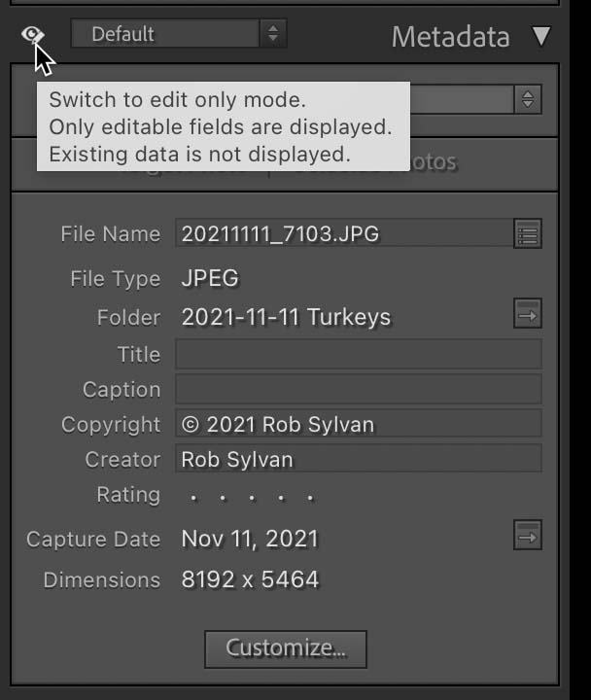Click the Copyright field © 2021 Rob Sylvan
The width and height of the screenshot is (591, 700).
tap(358, 424)
